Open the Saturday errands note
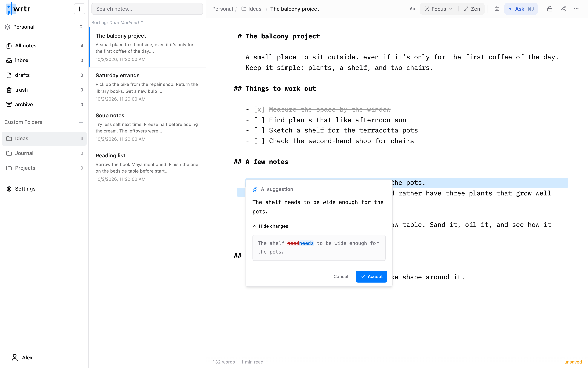The image size is (588, 368). pyautogui.click(x=147, y=87)
